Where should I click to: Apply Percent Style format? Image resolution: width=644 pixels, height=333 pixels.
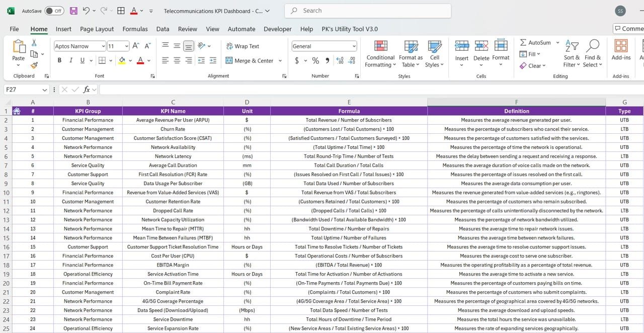pyautogui.click(x=315, y=60)
